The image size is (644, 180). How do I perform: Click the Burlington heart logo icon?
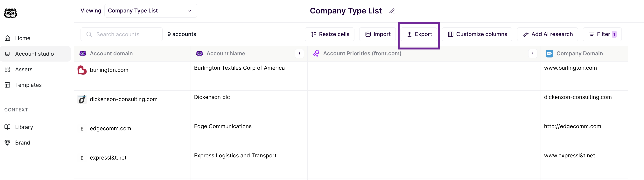coord(82,70)
